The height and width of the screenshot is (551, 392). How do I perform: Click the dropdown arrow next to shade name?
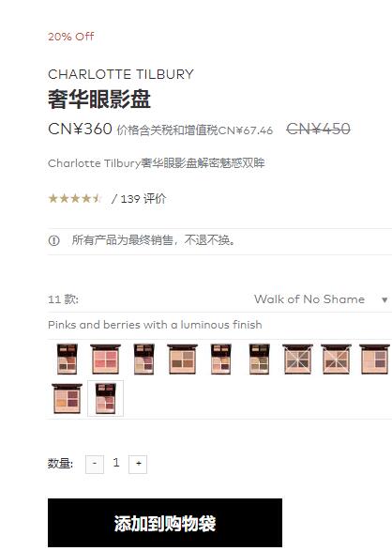pyautogui.click(x=384, y=300)
